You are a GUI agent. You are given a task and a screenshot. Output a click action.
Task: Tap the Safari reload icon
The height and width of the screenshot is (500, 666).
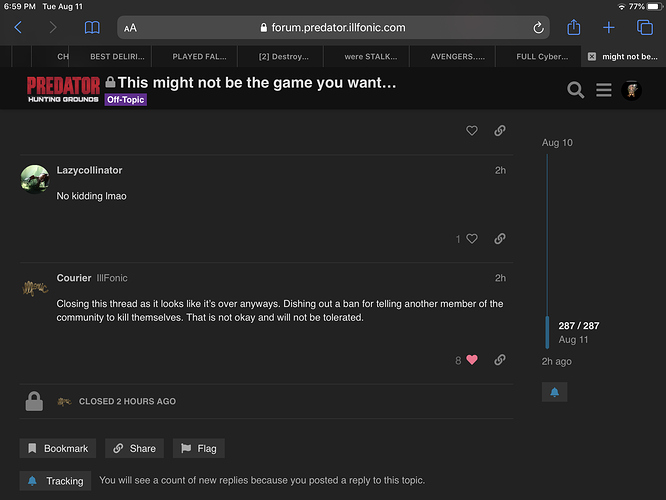(538, 28)
